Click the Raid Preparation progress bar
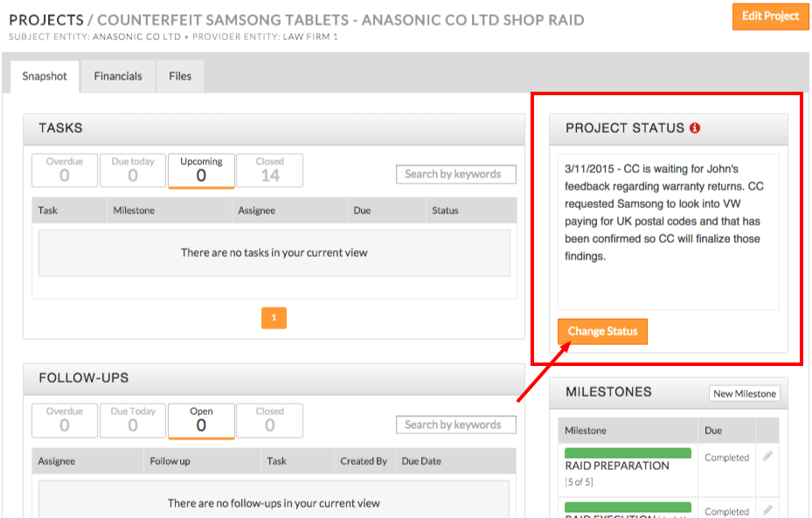Viewport: 812px width, 518px height. [x=628, y=453]
